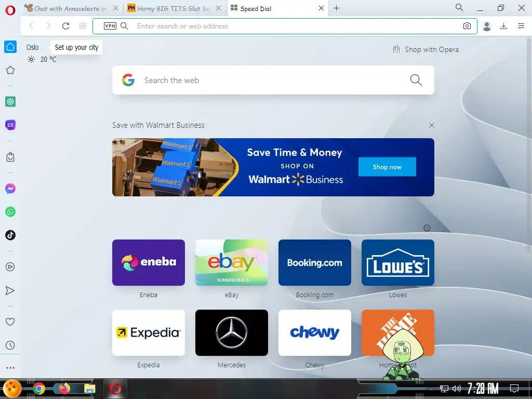Click the Search the web box
Image resolution: width=532 pixels, height=399 pixels.
(x=273, y=80)
